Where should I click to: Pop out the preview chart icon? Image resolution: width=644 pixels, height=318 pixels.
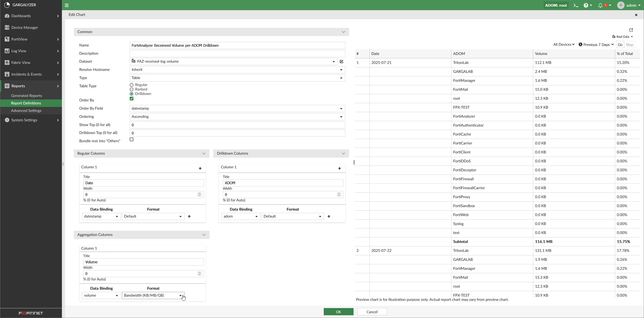click(631, 30)
